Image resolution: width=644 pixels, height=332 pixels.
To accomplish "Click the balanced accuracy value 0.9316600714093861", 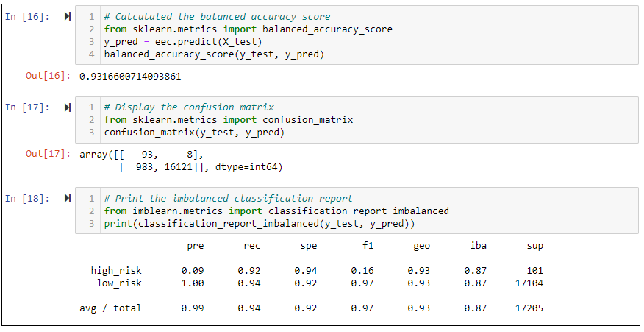I will pyautogui.click(x=130, y=77).
